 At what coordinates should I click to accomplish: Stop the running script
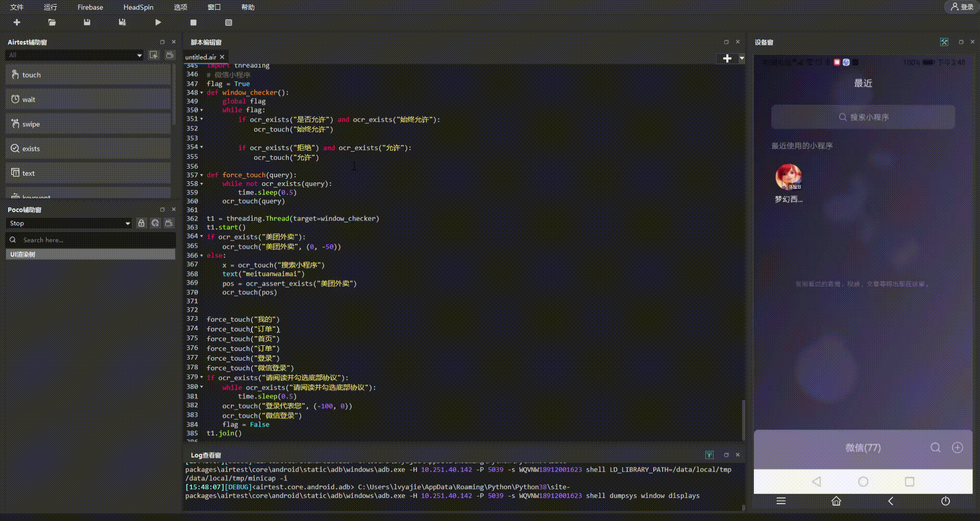[193, 22]
